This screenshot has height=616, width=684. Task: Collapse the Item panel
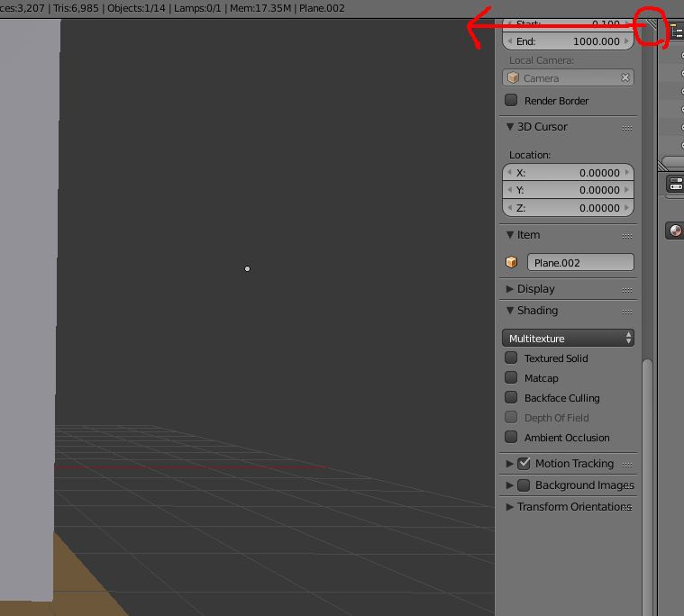(x=509, y=234)
